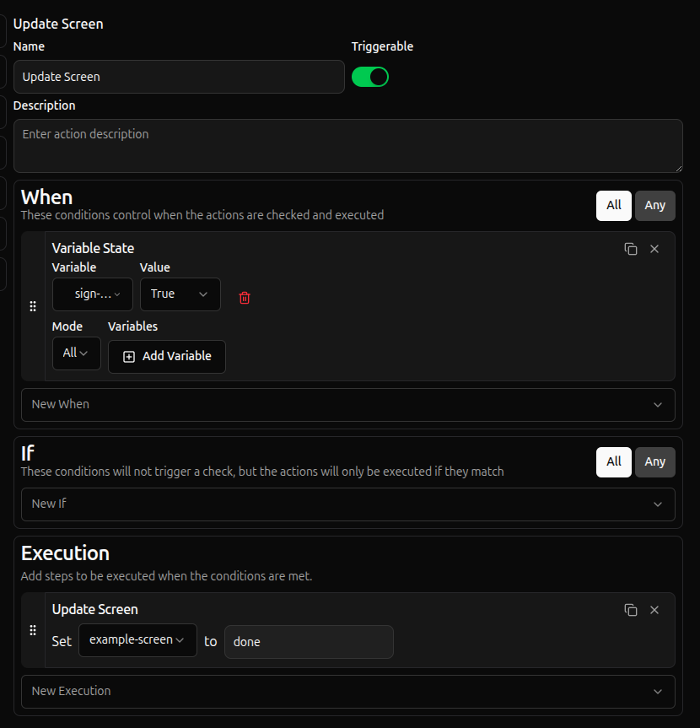Open the True value dropdown
The height and width of the screenshot is (728, 700).
180,294
